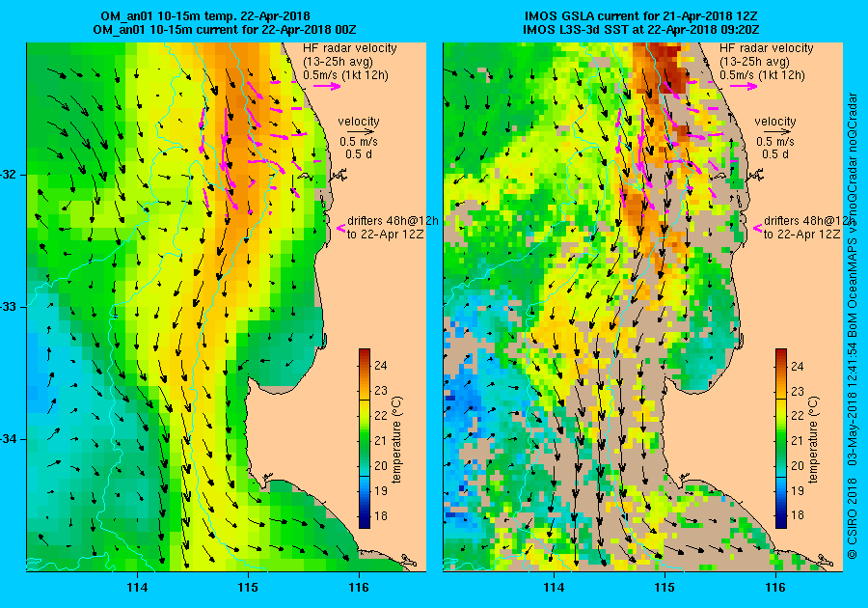Click 'drifters 48h@12h' label in IMOS map
This screenshot has width=868, height=608.
tap(809, 220)
